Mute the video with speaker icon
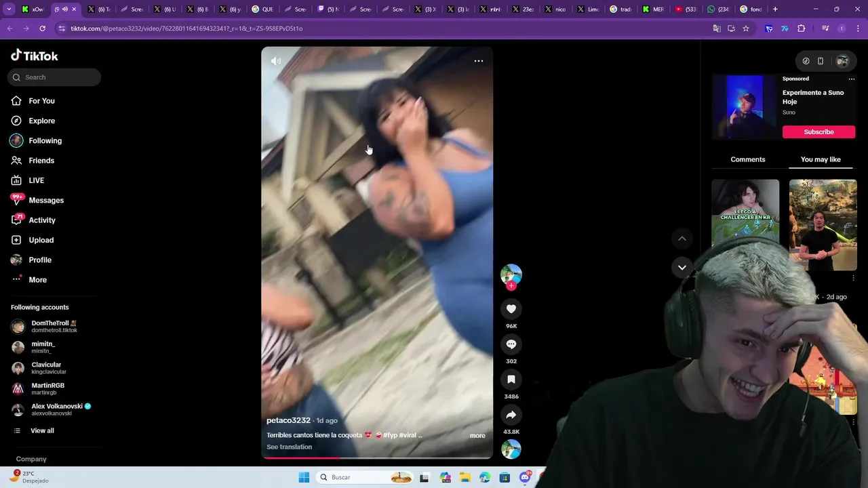 275,61
